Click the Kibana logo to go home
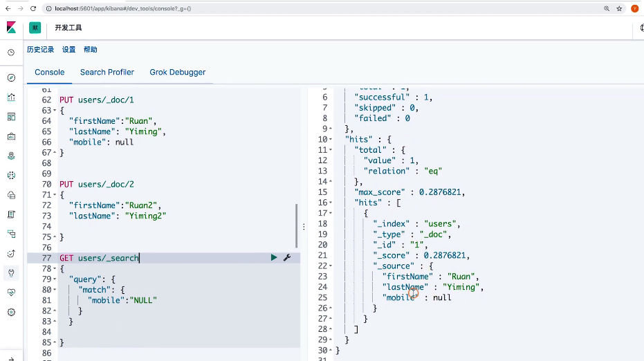This screenshot has height=361, width=644. tap(11, 28)
